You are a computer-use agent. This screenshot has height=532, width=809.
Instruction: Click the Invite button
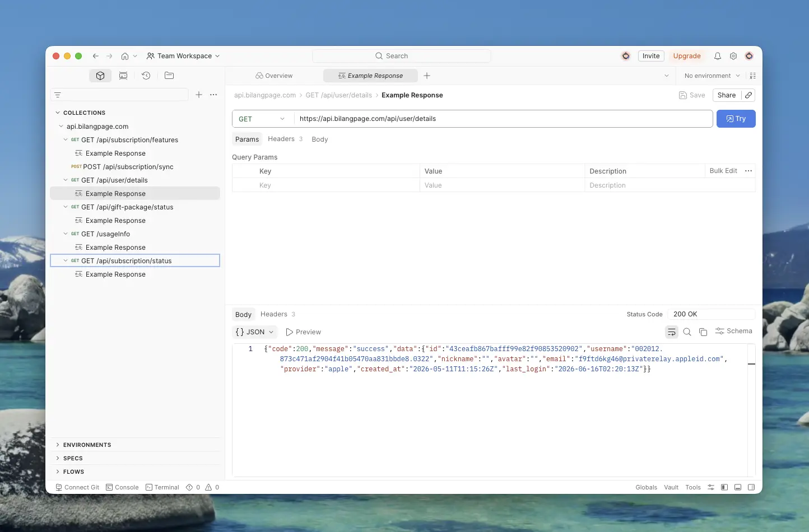(651, 56)
